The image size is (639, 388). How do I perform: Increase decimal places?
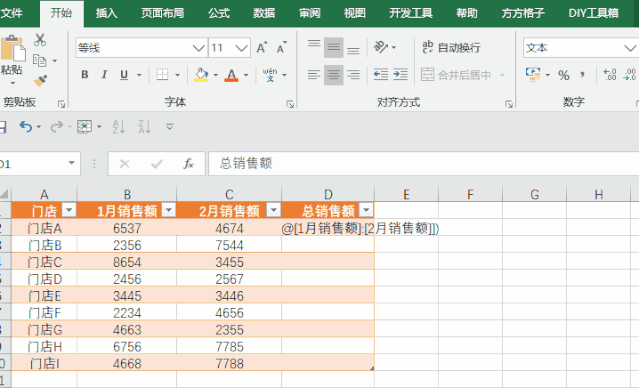tap(610, 75)
